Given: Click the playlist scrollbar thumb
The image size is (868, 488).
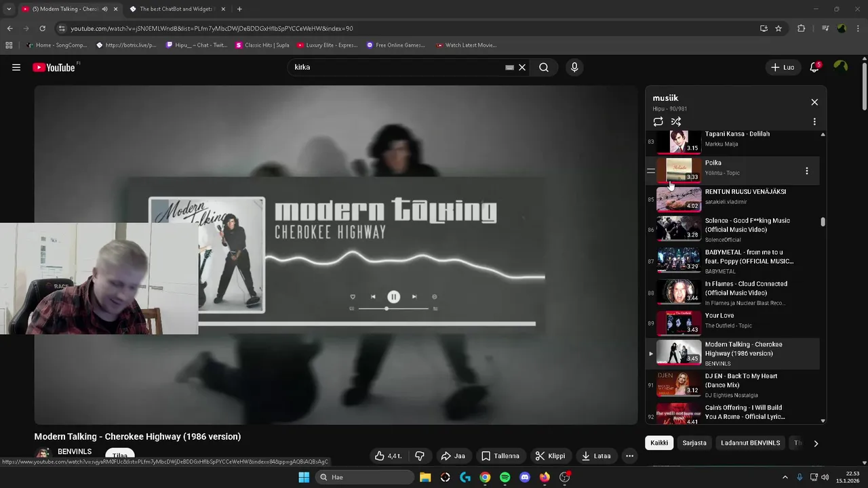Looking at the screenshot, I should click(x=823, y=222).
